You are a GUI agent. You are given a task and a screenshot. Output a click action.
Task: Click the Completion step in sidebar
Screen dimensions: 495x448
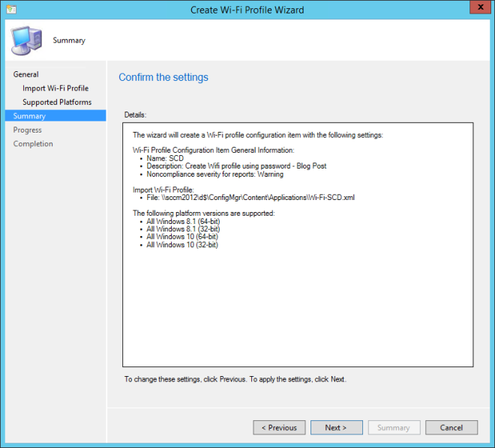[x=33, y=144]
